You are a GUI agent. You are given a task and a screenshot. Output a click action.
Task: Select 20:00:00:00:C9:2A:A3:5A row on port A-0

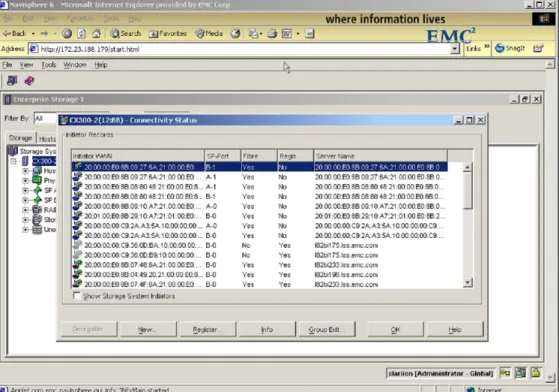[260, 226]
